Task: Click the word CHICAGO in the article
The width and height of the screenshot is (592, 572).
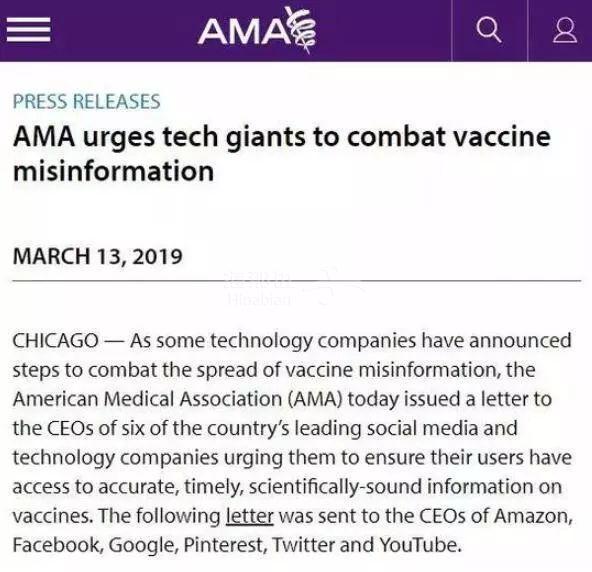Action: pos(56,341)
